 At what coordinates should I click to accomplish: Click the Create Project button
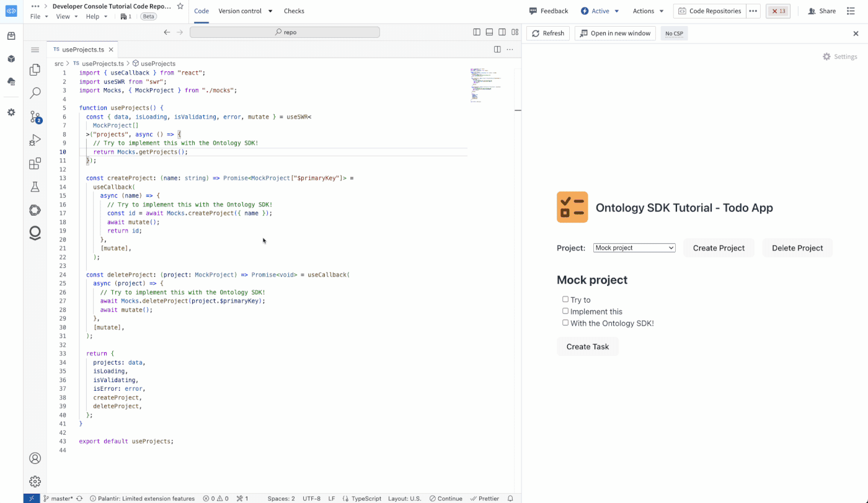(719, 248)
